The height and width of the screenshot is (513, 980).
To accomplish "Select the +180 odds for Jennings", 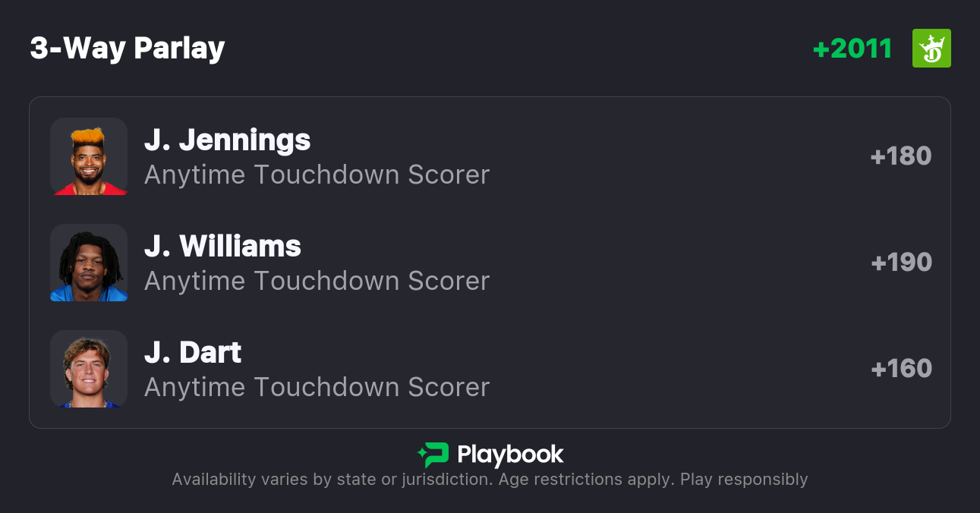I will 901,156.
